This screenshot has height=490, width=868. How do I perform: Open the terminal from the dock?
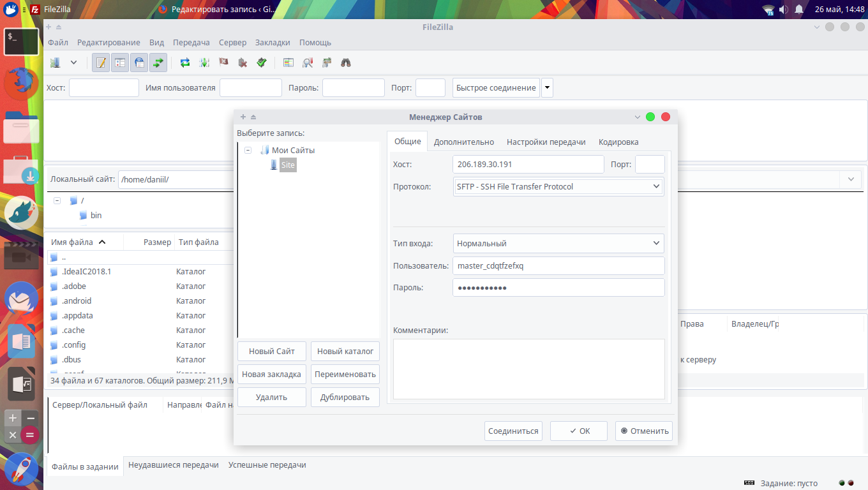pyautogui.click(x=22, y=42)
